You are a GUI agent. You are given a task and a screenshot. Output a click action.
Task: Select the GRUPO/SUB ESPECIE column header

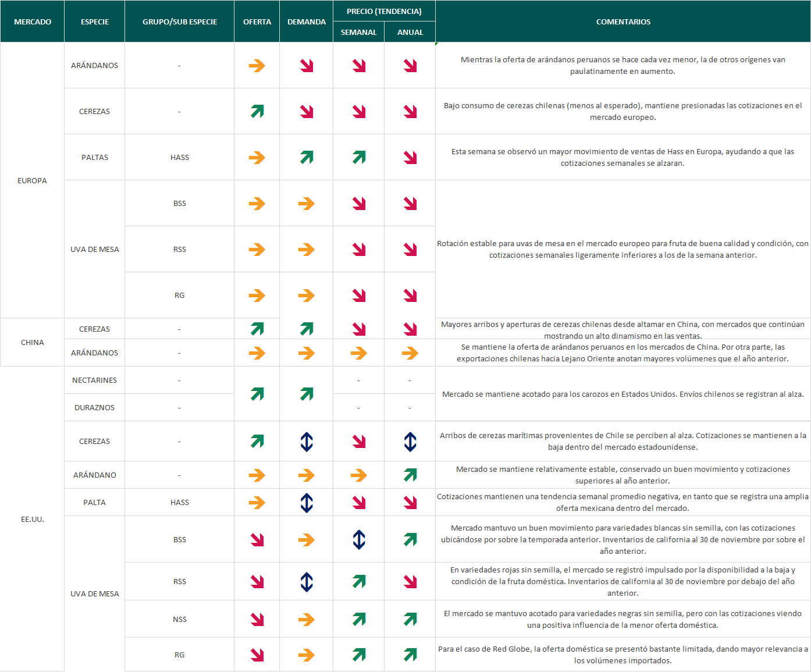coord(179,22)
